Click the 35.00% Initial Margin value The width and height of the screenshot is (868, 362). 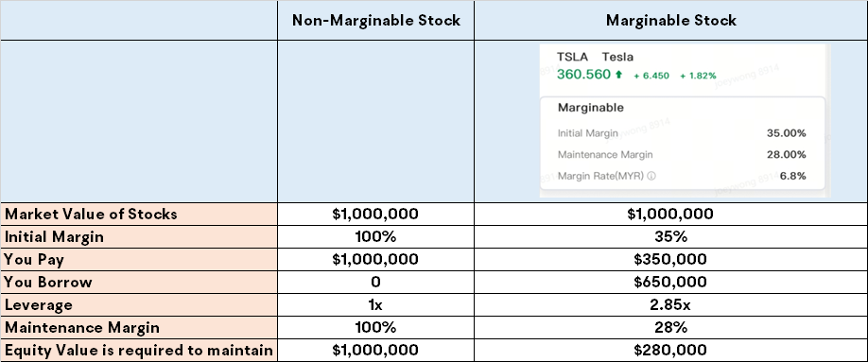click(x=786, y=133)
